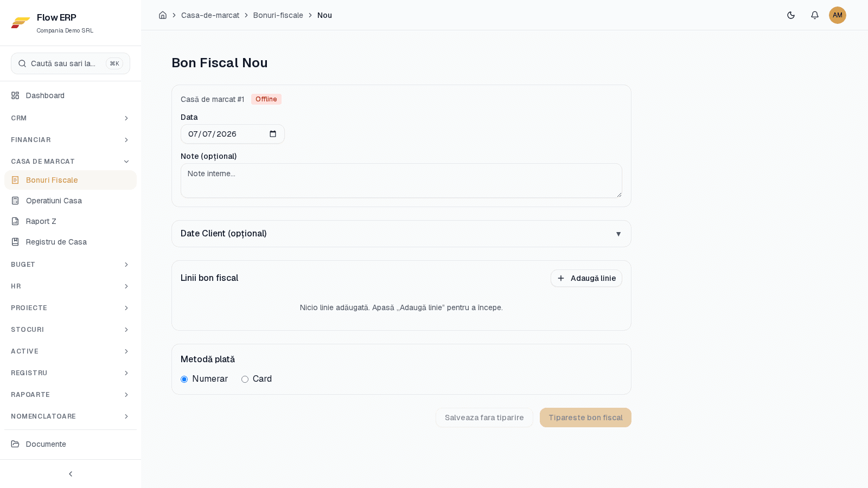868x488 pixels.
Task: Expand the STOCURI sidebar group
Action: [71, 330]
